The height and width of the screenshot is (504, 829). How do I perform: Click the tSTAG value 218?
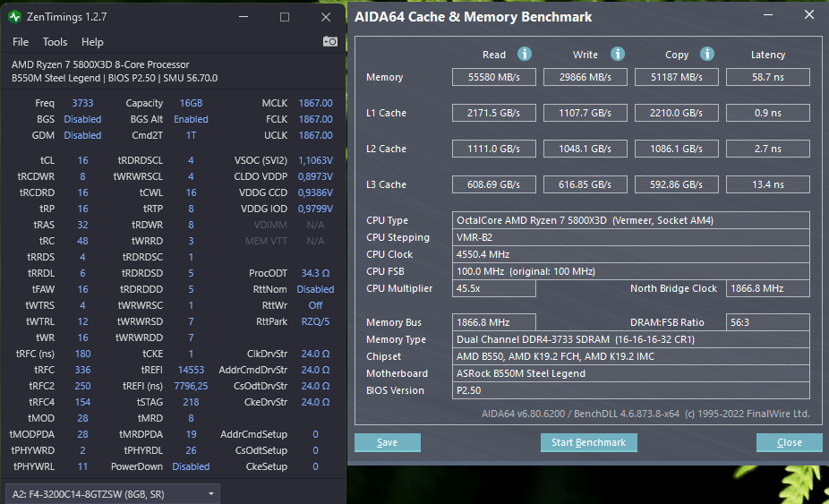[x=191, y=402]
